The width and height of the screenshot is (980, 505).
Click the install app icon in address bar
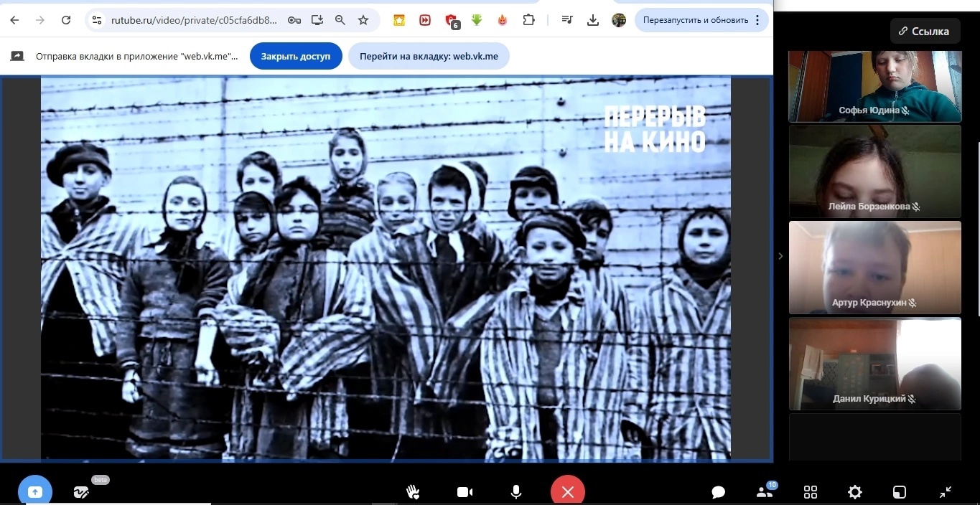tap(317, 20)
